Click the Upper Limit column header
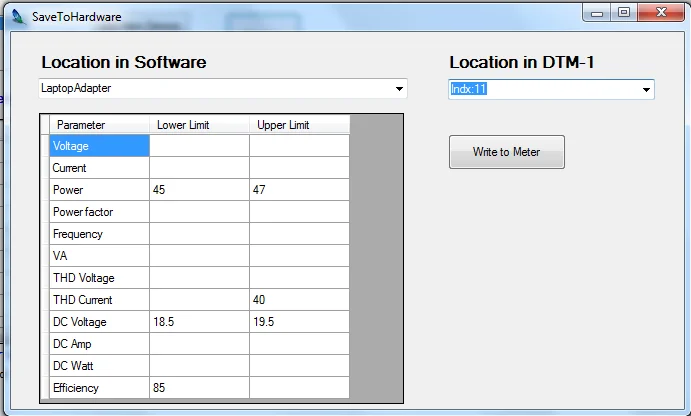 pos(299,125)
